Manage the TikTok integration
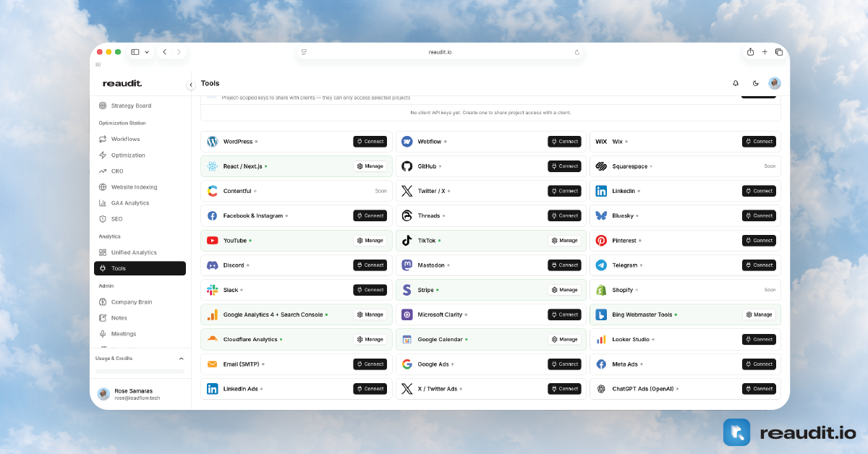This screenshot has height=454, width=868. pos(564,241)
